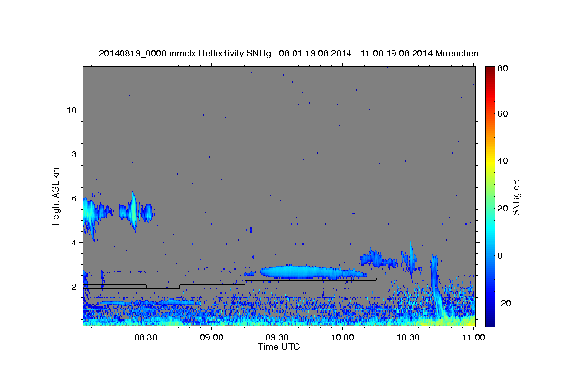Click the height tick label 6

74,198
